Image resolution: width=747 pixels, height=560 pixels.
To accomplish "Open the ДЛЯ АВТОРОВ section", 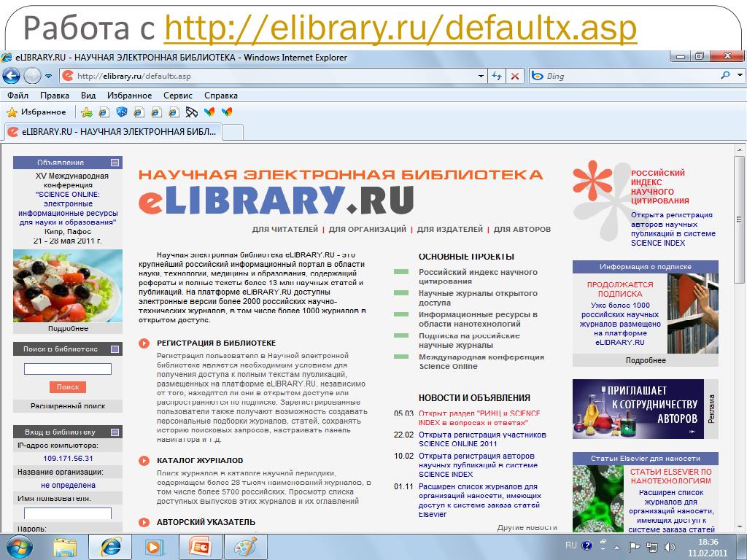I will (522, 229).
